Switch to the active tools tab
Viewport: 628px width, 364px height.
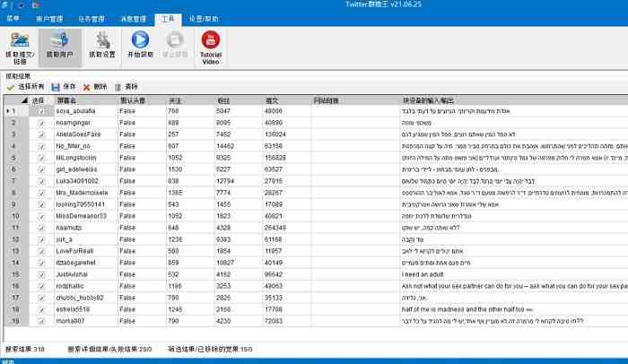click(169, 19)
